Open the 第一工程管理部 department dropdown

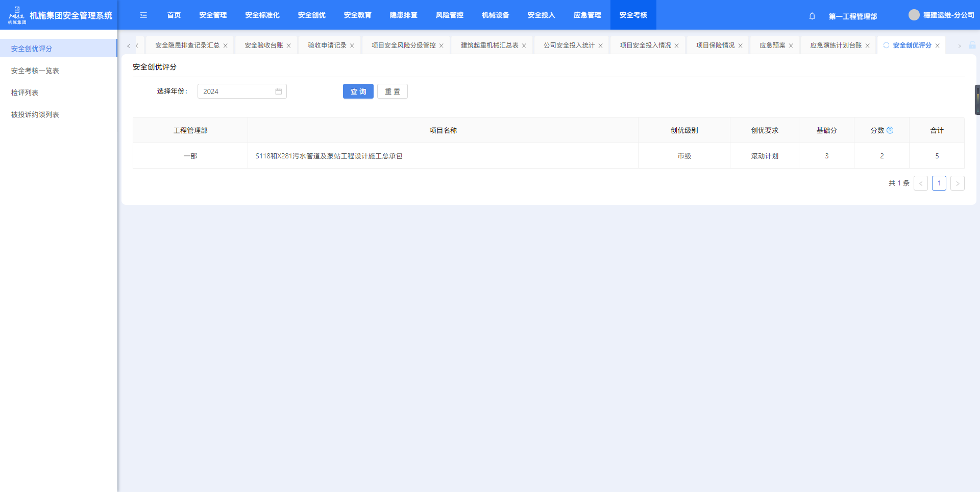(852, 16)
